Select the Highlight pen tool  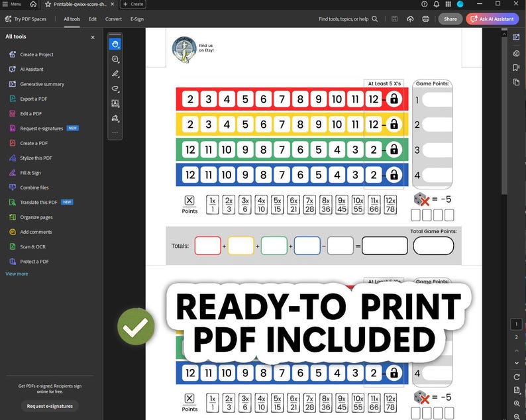115,74
